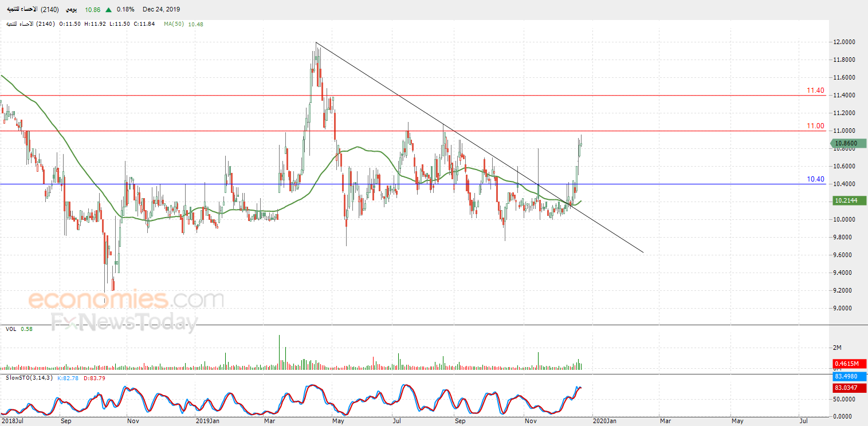Click the date 'Dec 24, 2019'

tap(162, 10)
